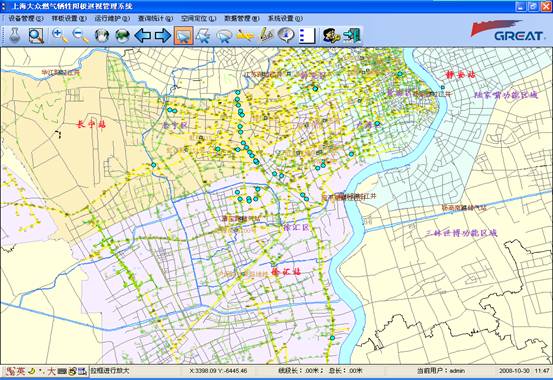Go to previous view with left arrow

point(143,35)
